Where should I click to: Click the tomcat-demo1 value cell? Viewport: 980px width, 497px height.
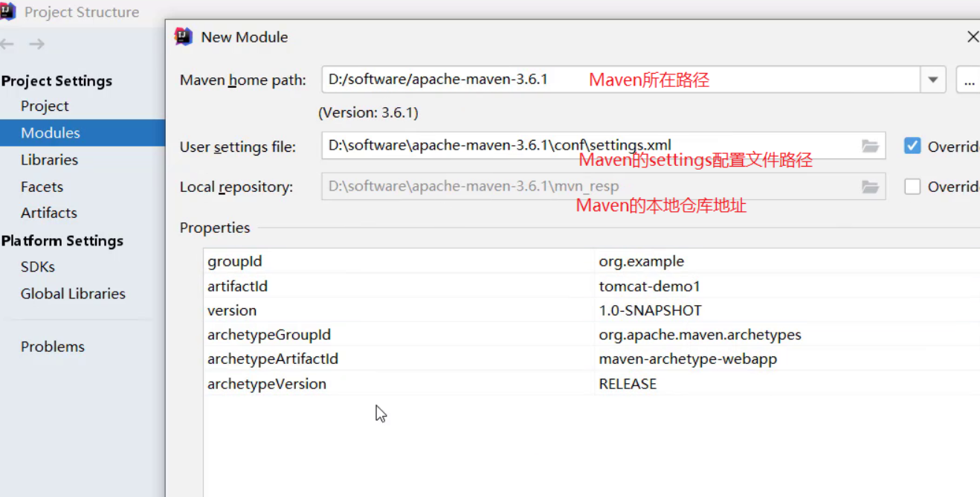click(787, 286)
